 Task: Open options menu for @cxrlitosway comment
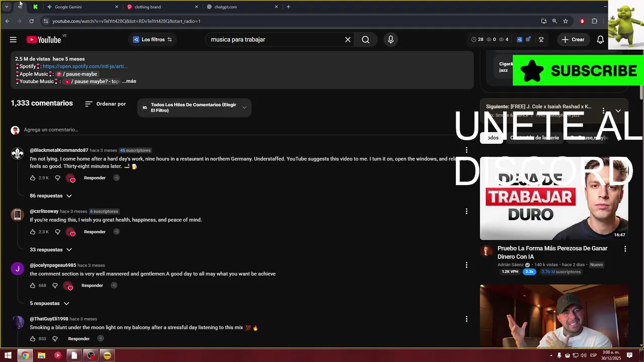pos(466,211)
